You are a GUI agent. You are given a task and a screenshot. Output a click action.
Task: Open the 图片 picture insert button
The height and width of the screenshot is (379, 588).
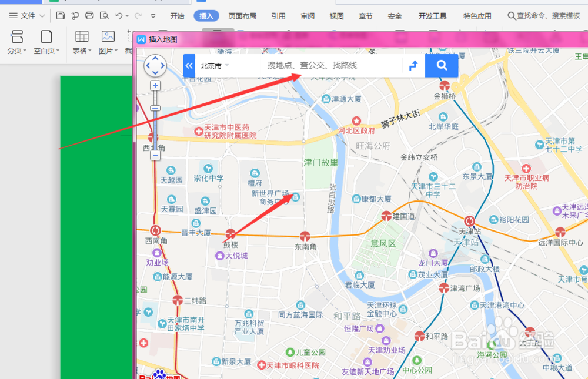[108, 42]
